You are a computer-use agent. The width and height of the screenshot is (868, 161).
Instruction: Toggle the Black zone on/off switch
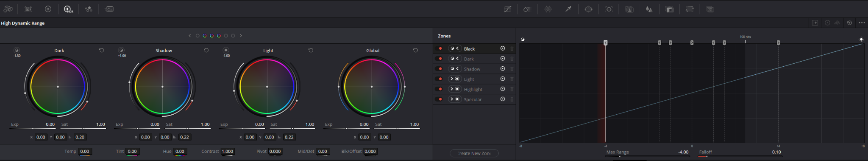pos(440,48)
